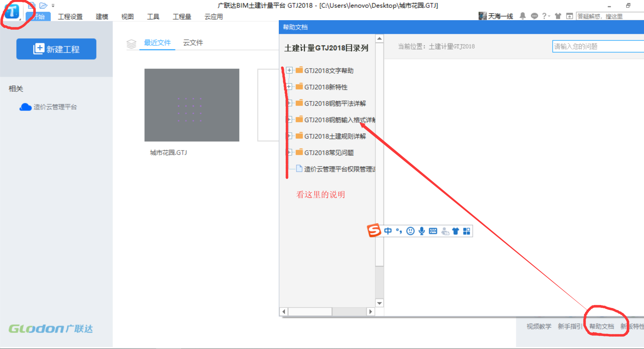Click the 天海一线 user avatar
Viewport: 644px width, 349px height.
[482, 16]
